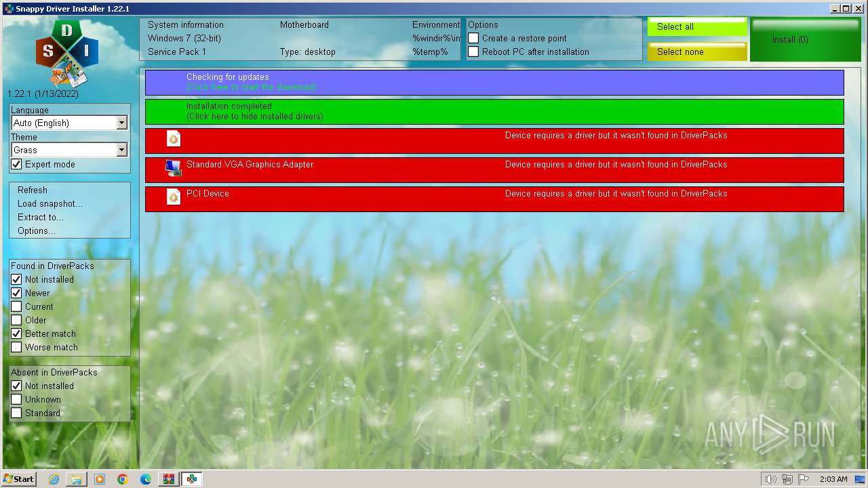Click the Checking for updates bar

[x=494, y=83]
